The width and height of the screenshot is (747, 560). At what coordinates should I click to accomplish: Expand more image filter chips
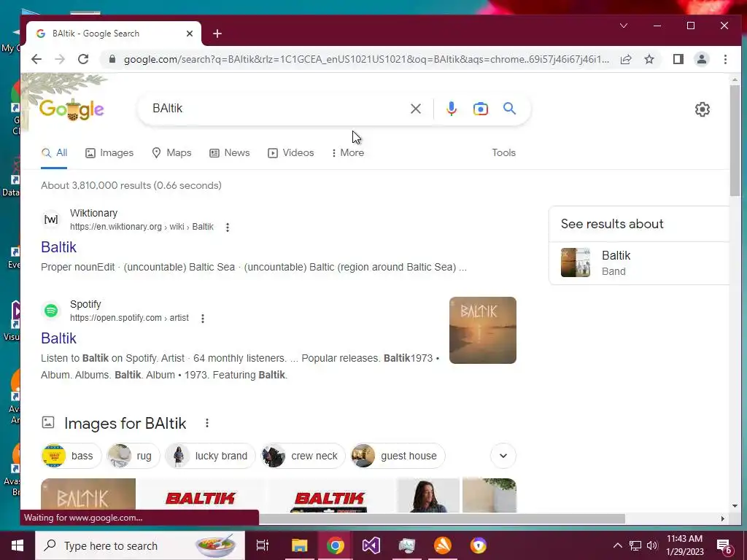[503, 456]
